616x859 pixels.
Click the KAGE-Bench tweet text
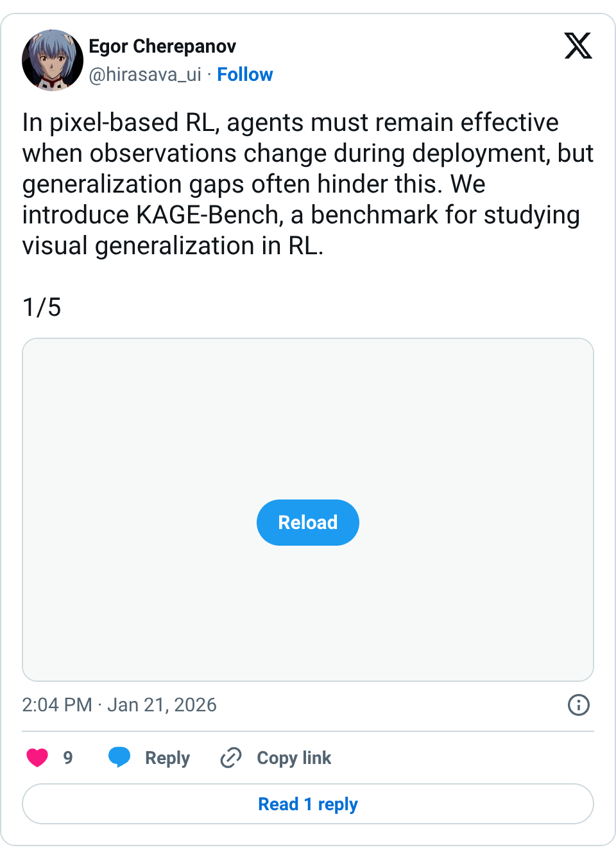(x=308, y=184)
